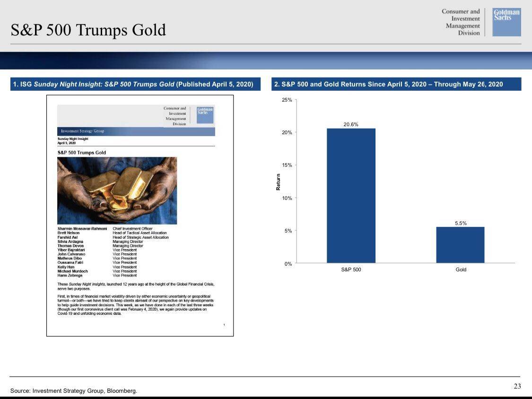Click the report heading 'S&P 500 Trumps Gold'
532x399 pixels.
tap(82, 153)
